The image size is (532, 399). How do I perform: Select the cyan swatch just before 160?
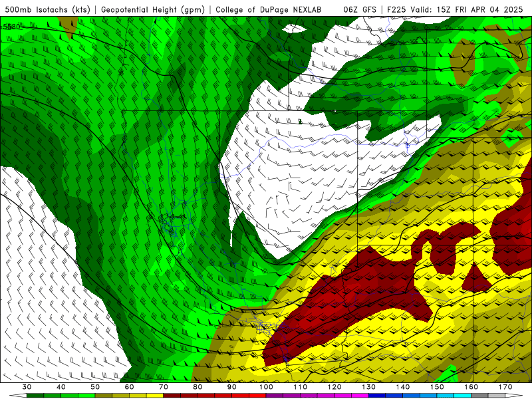point(463,396)
